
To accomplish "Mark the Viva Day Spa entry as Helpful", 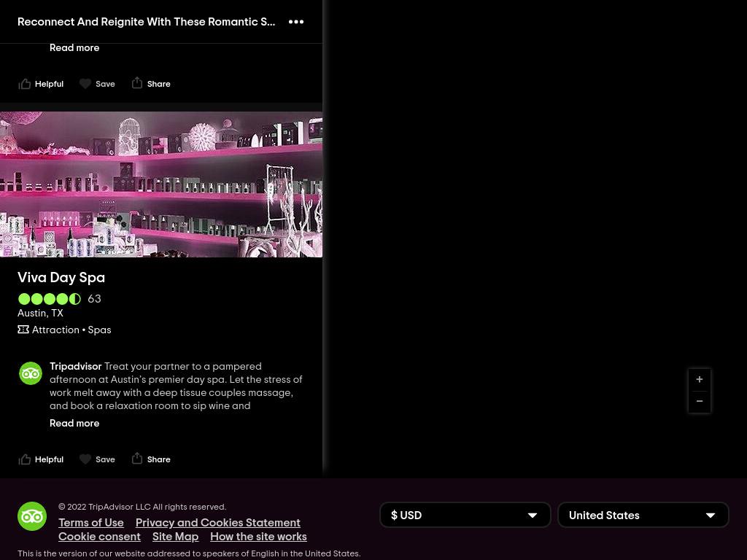I will pos(41,459).
